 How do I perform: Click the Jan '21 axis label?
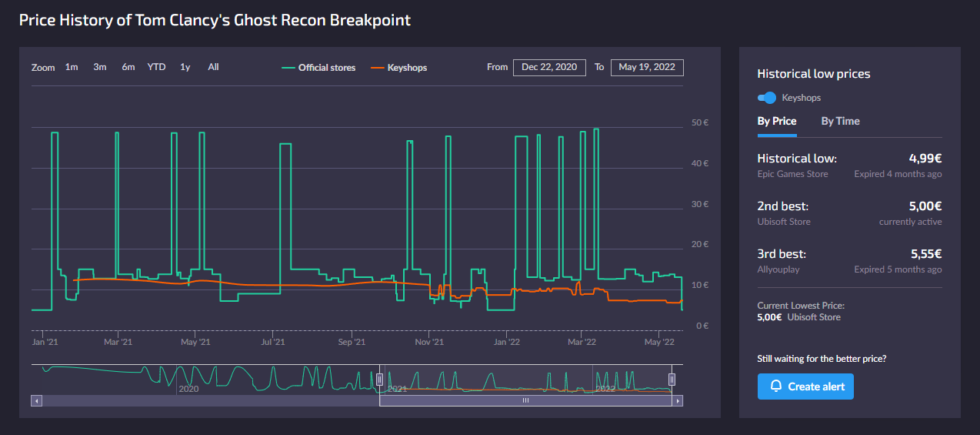pyautogui.click(x=45, y=342)
